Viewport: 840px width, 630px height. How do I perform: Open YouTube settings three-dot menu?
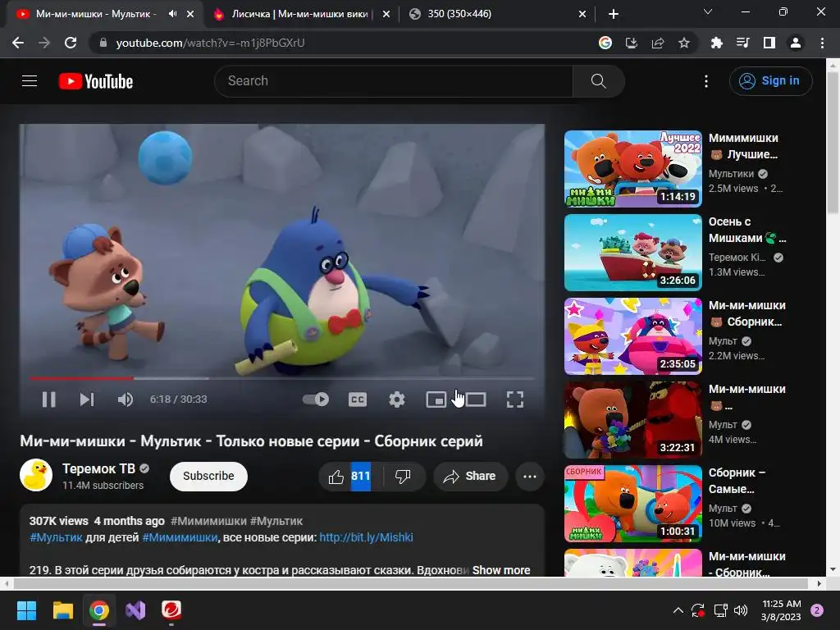coord(706,81)
